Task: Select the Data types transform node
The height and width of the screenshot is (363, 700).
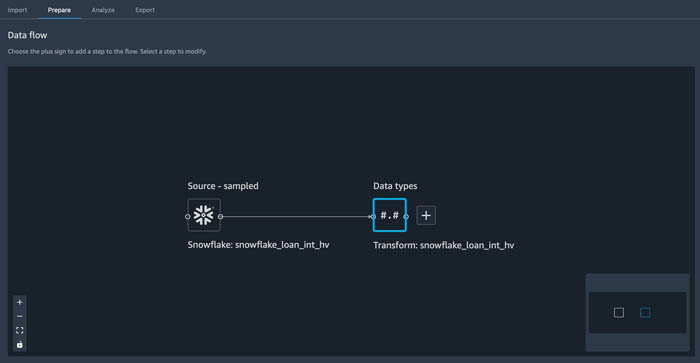Action: 390,215
